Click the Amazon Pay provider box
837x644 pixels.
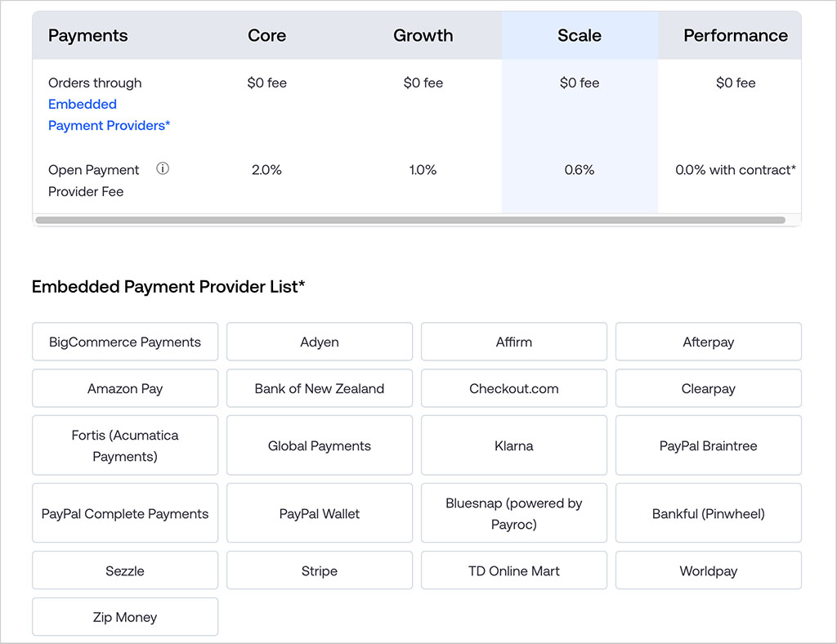125,388
